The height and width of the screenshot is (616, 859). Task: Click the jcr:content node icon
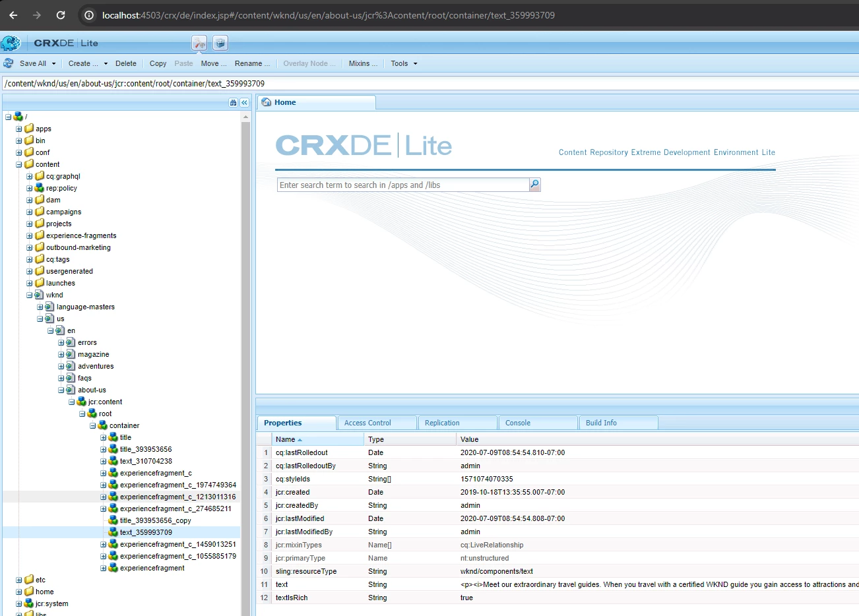click(82, 402)
